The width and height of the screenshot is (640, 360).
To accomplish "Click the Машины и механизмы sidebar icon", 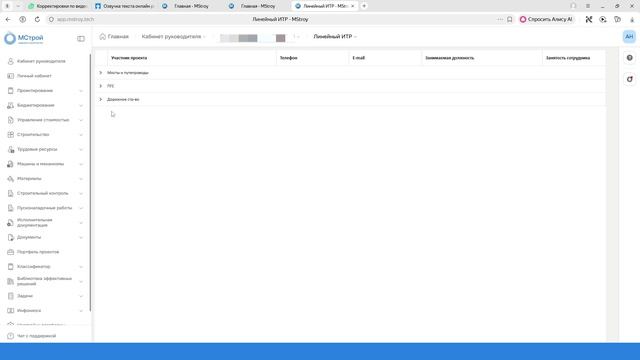I will 11,164.
